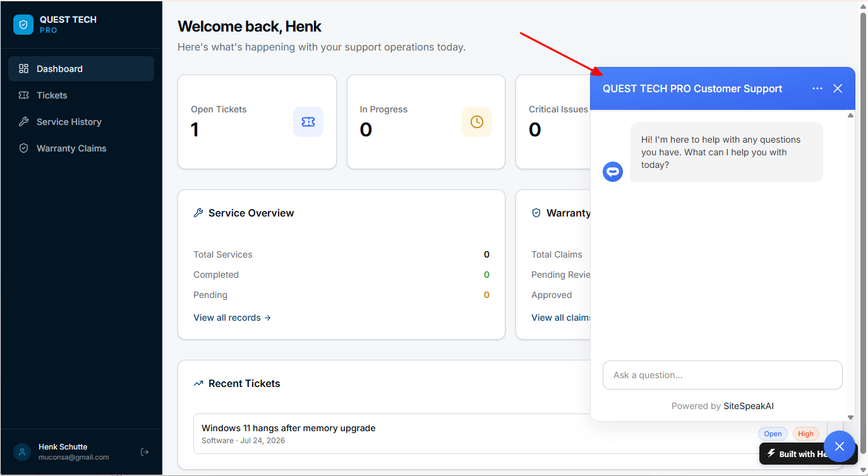868x476 pixels.
Task: Open Warranty Claims in sidebar
Action: tap(81, 148)
